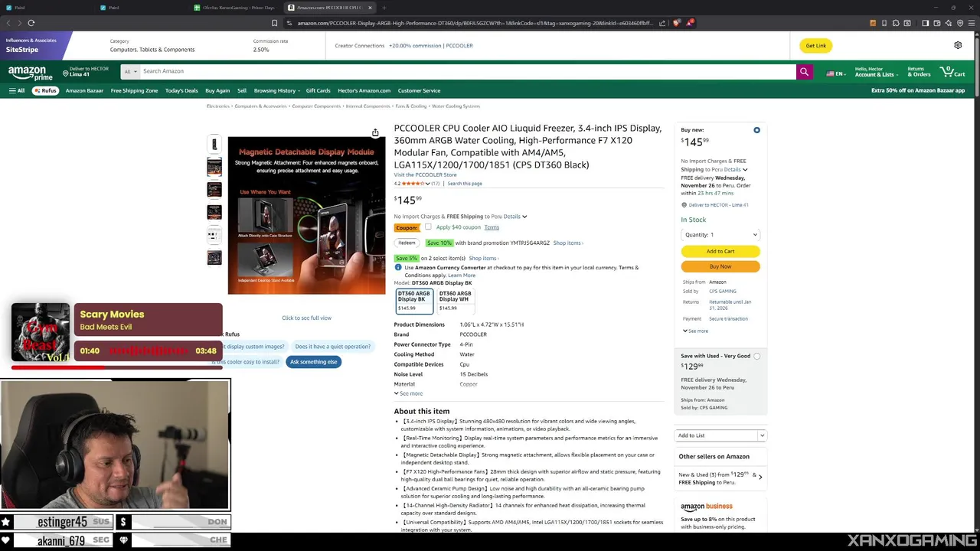Viewport: 980px width, 551px height.
Task: Choose the DT360 ARGB Display BK model
Action: [414, 301]
